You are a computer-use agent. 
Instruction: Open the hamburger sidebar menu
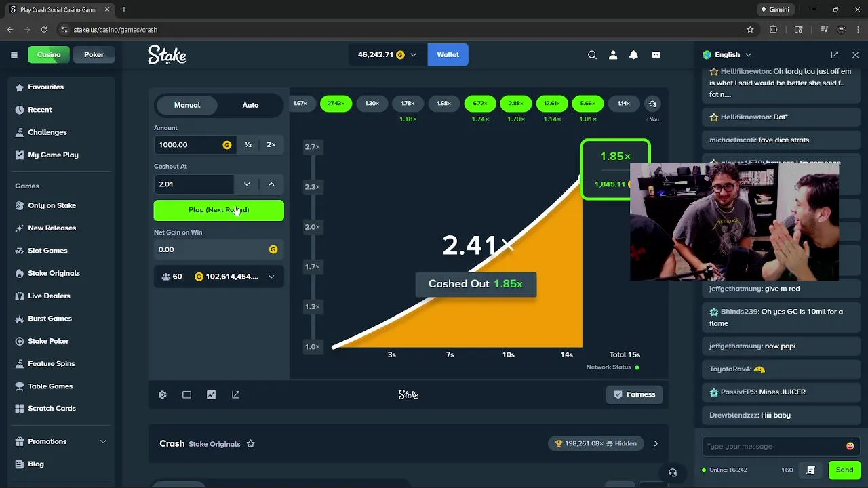coord(14,55)
